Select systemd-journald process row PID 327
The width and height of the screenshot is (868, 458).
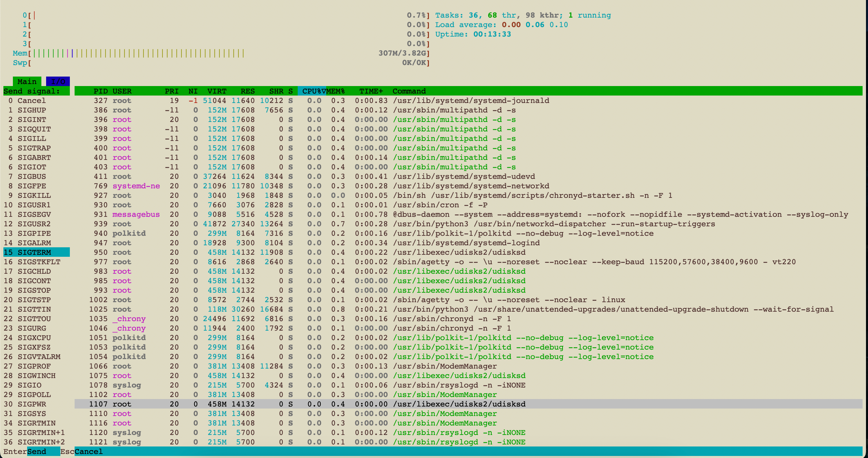pyautogui.click(x=468, y=101)
